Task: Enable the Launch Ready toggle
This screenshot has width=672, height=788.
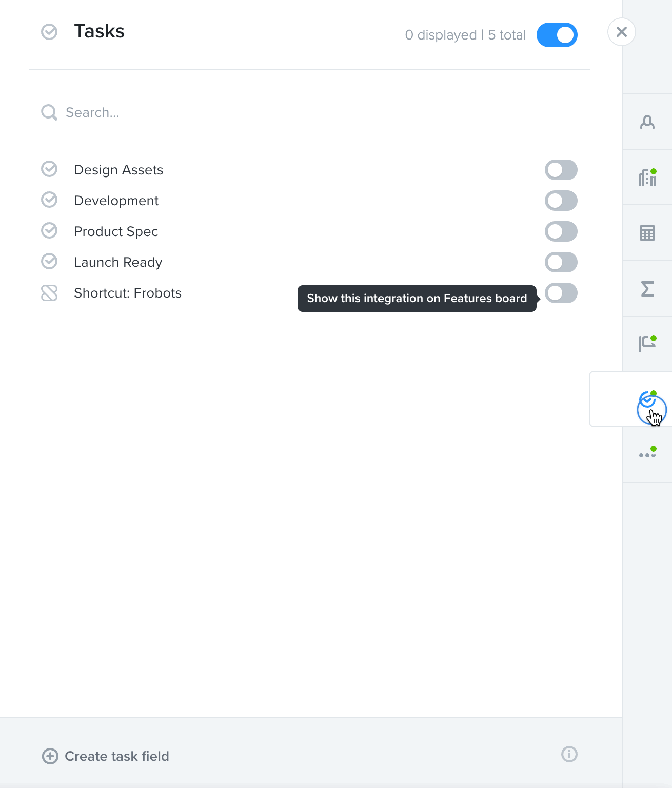Action: tap(561, 262)
